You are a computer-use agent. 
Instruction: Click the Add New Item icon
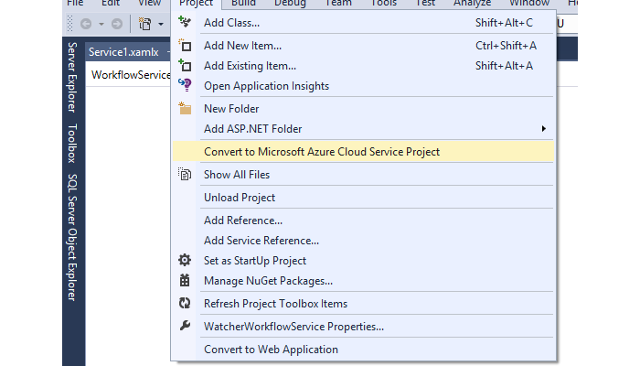tap(184, 45)
